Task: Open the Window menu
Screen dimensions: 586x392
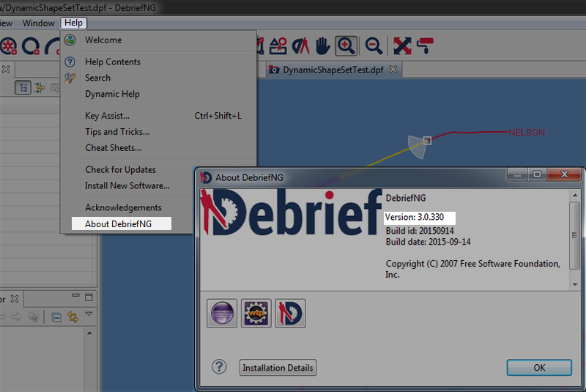Action: tap(39, 23)
